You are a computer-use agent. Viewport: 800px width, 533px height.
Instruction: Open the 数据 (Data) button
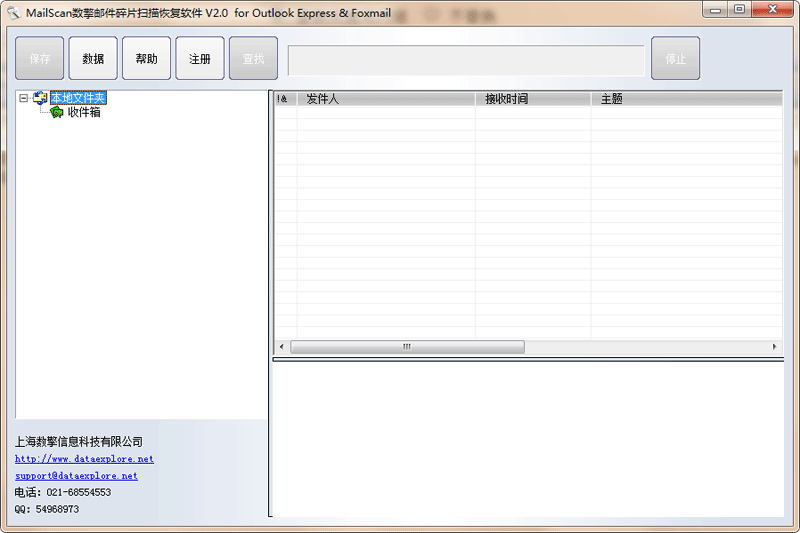coord(93,58)
